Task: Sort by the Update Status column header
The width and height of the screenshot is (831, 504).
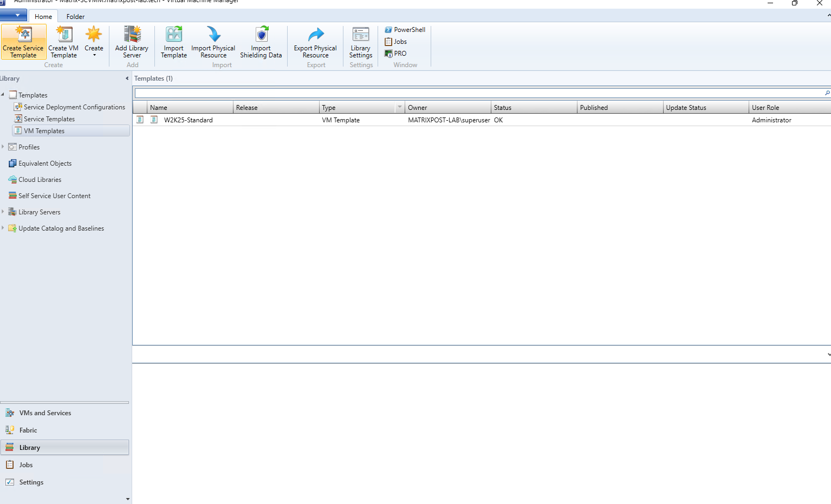Action: tap(706, 108)
